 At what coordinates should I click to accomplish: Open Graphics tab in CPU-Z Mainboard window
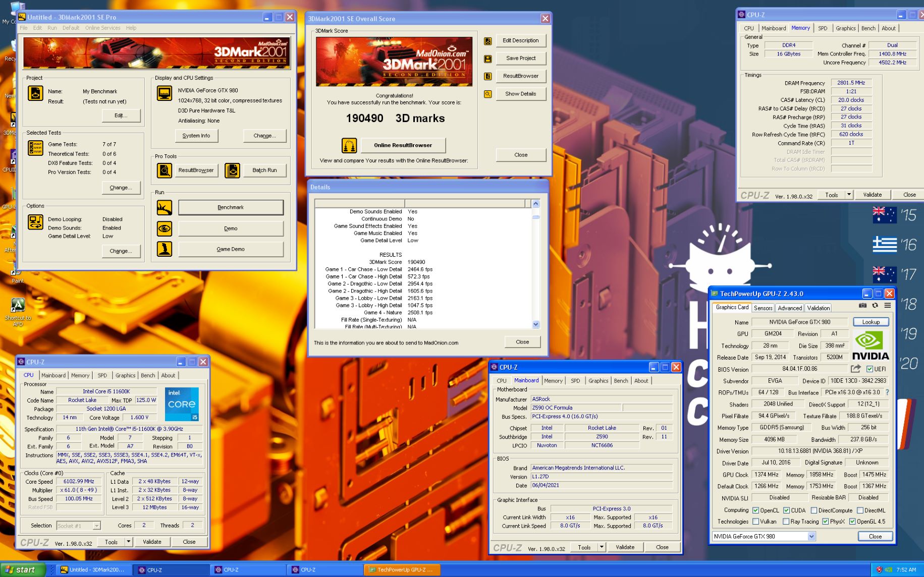point(598,381)
